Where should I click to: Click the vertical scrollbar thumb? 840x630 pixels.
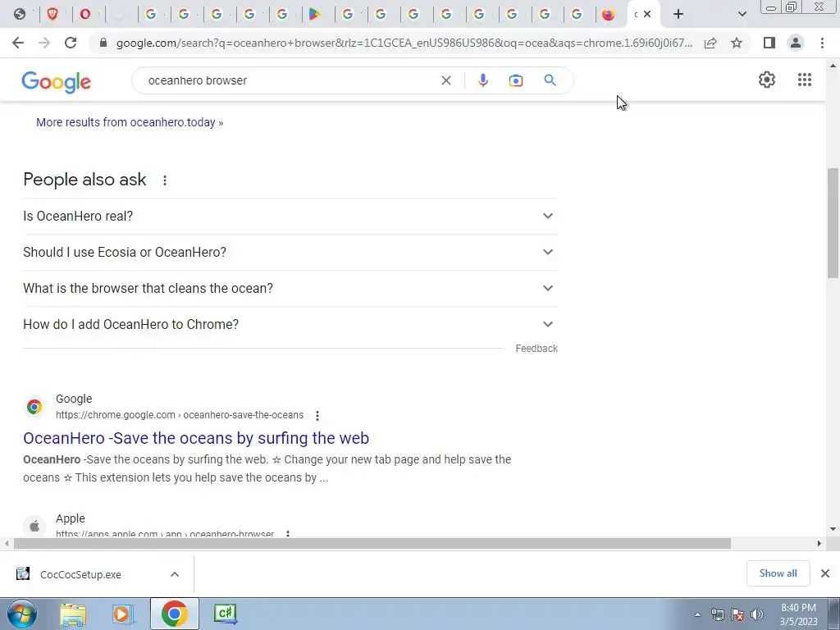(x=833, y=222)
